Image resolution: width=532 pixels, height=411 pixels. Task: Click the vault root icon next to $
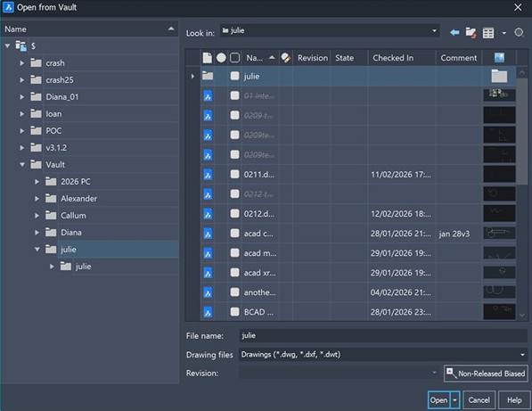[21, 45]
